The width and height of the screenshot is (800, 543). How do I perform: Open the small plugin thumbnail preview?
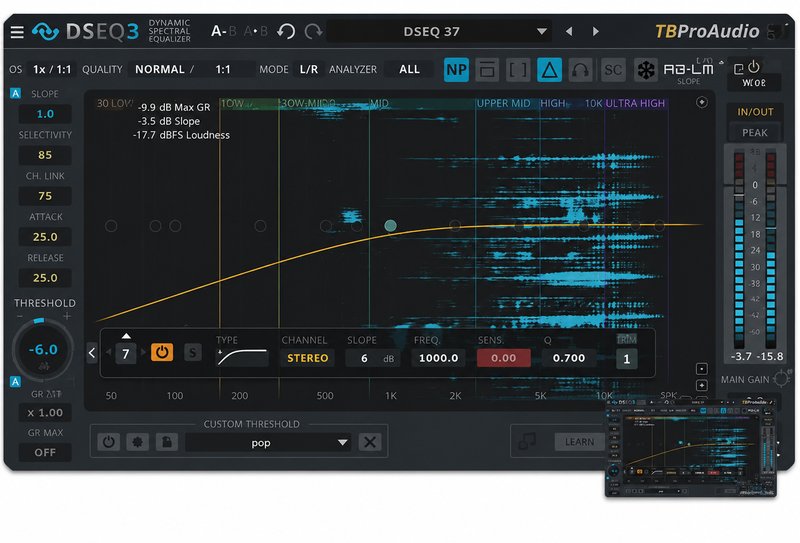pos(691,448)
